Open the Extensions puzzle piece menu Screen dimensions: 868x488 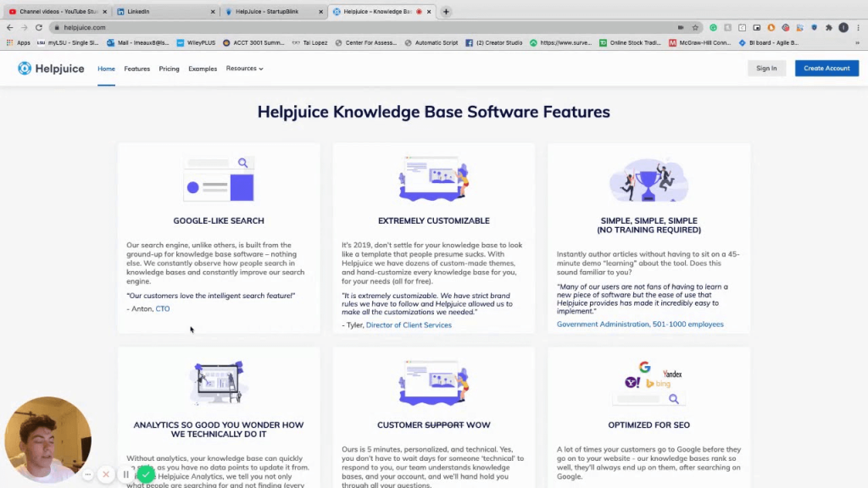(829, 27)
